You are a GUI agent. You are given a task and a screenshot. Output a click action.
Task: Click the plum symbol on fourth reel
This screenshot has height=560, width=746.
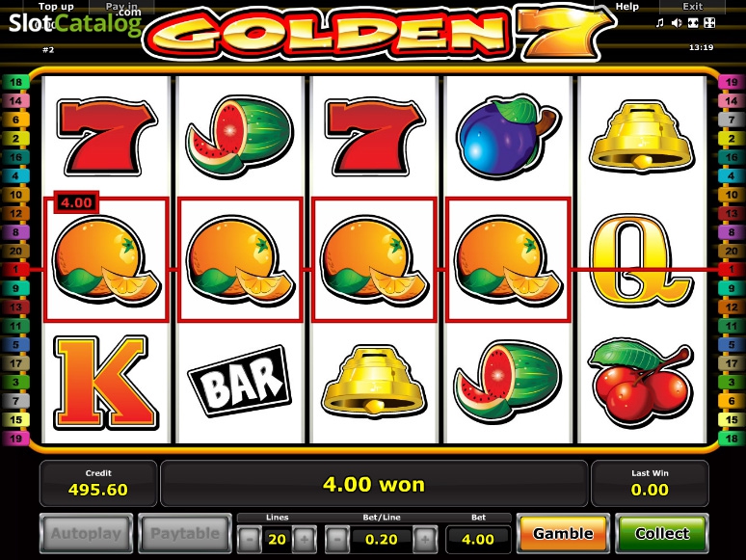pos(508,137)
